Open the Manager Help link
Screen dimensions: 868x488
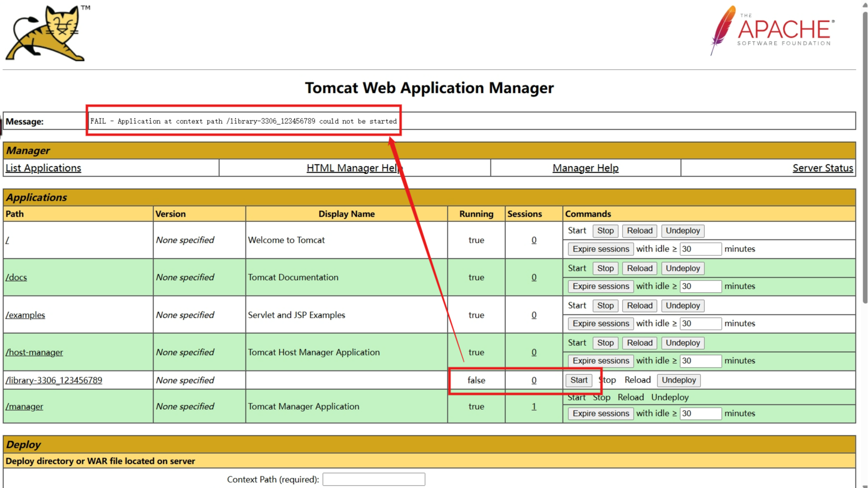(x=585, y=168)
